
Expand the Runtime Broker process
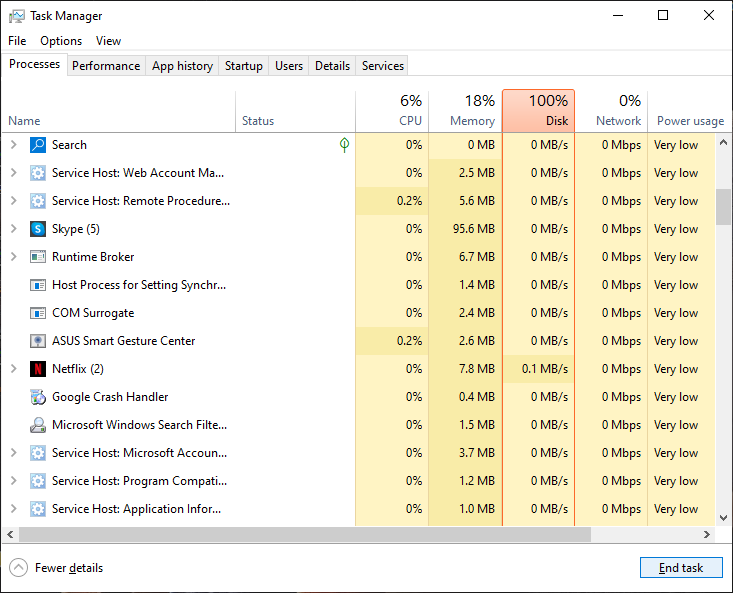14,257
